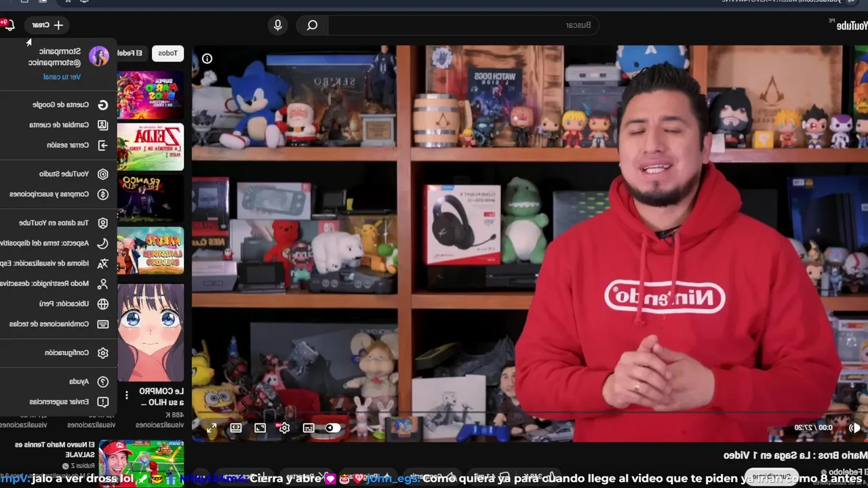Open the anime girl Short thumbnail
Viewport: 868px width, 488px height.
(151, 333)
